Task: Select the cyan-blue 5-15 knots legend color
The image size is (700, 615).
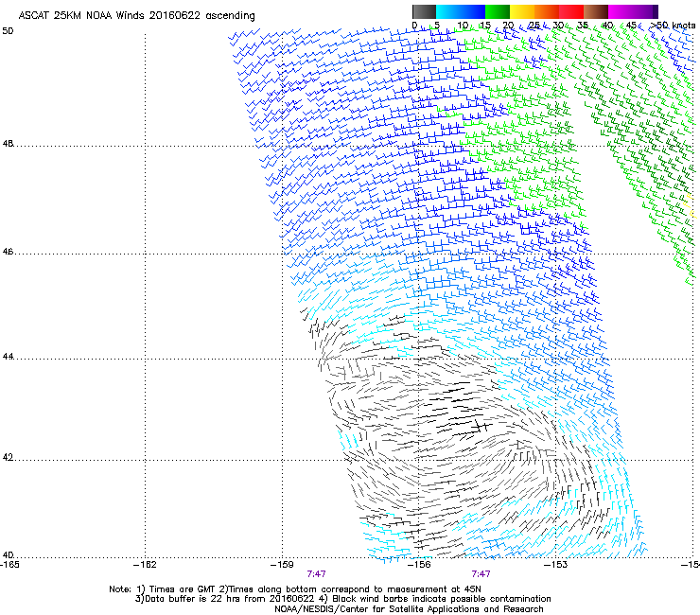Action: point(461,11)
